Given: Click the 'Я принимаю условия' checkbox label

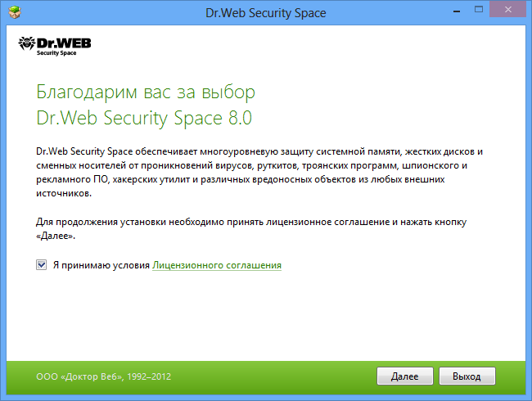Looking at the screenshot, I should click(x=101, y=265).
